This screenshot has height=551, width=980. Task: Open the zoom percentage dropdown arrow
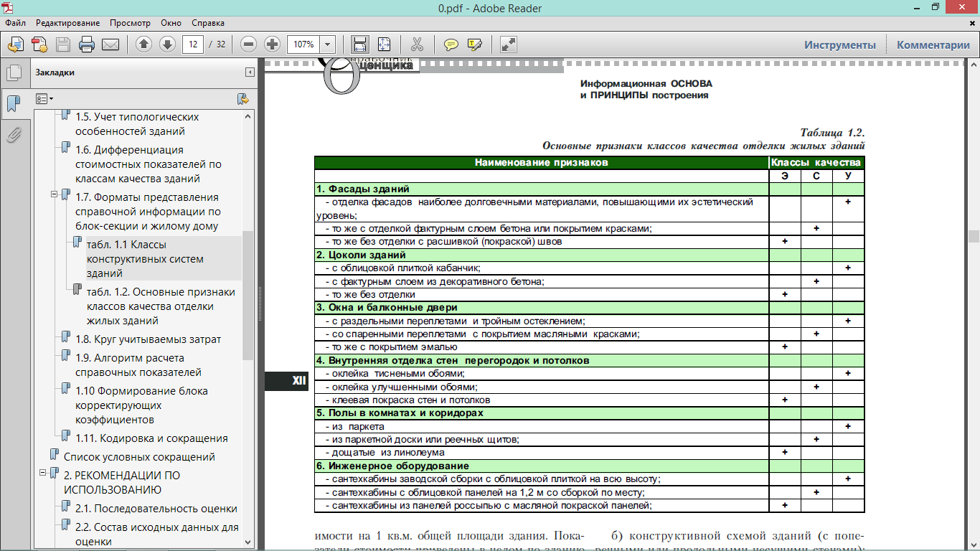[329, 44]
